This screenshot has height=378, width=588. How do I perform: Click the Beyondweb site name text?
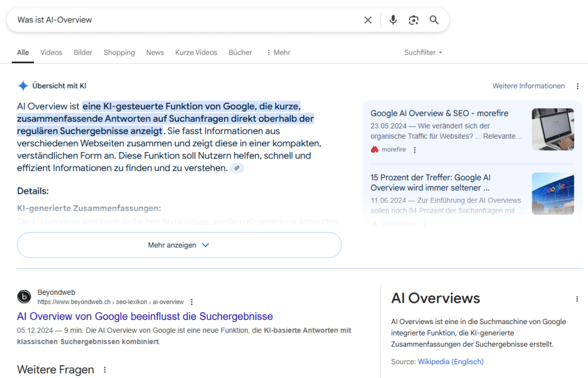(56, 292)
